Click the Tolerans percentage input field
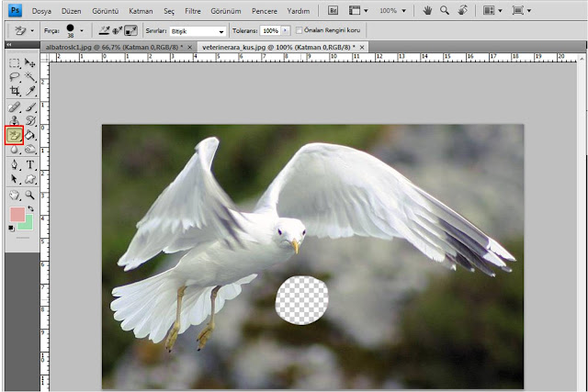Viewport: 588px width, 392px height. pyautogui.click(x=270, y=30)
